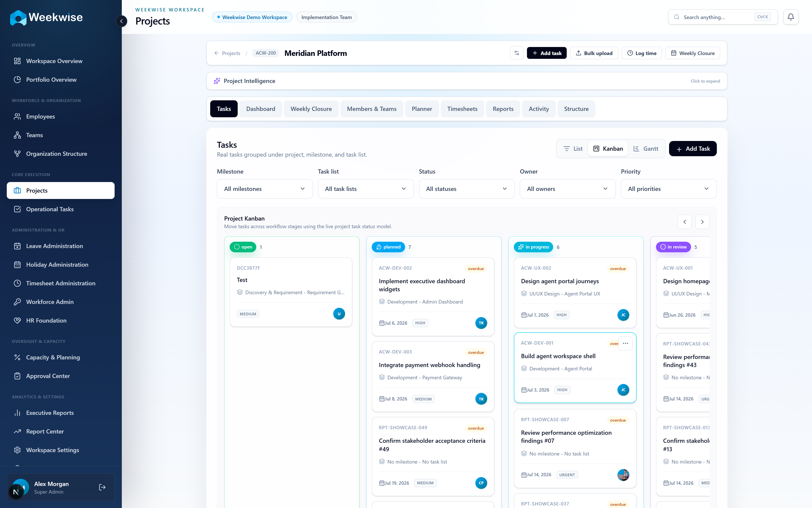Viewport: 812px width, 508px height.
Task: Click TK avatar on Implement executive dashboard widgets card
Action: coord(481,323)
